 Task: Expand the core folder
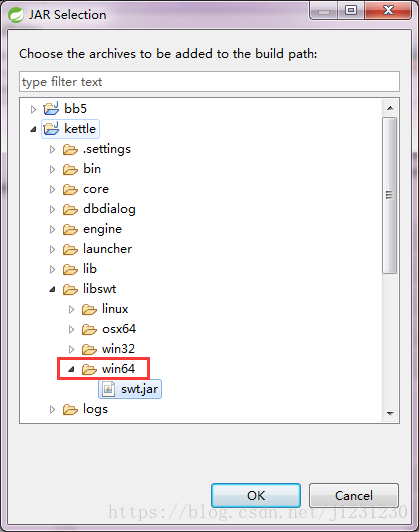52,189
